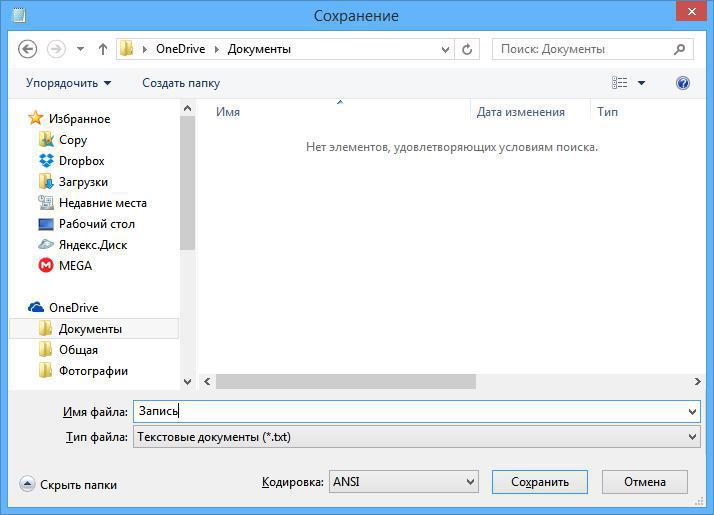Open Copy folder in favorites
This screenshot has width=714, height=515.
[x=73, y=140]
